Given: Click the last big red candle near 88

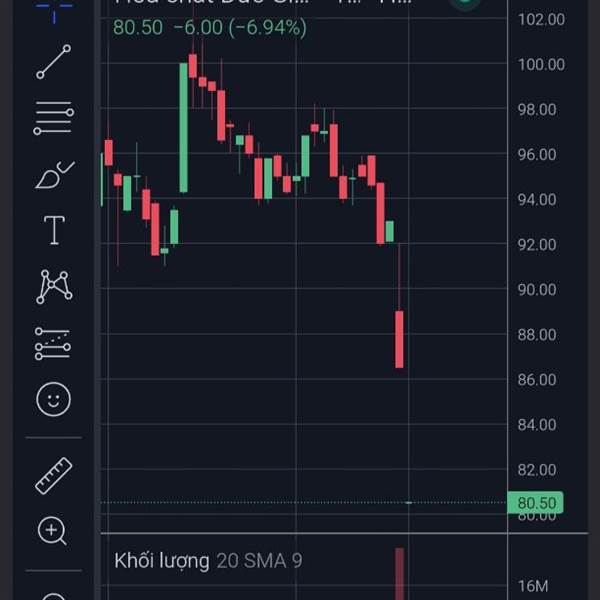Looking at the screenshot, I should pos(399,339).
